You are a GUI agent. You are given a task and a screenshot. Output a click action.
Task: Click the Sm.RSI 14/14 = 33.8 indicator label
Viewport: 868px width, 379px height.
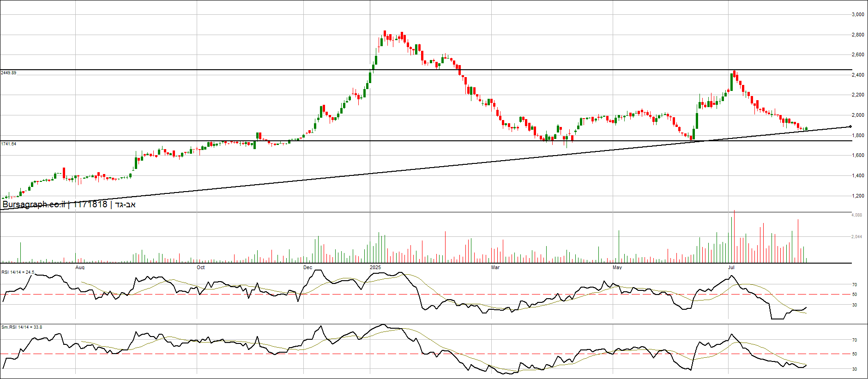point(21,327)
